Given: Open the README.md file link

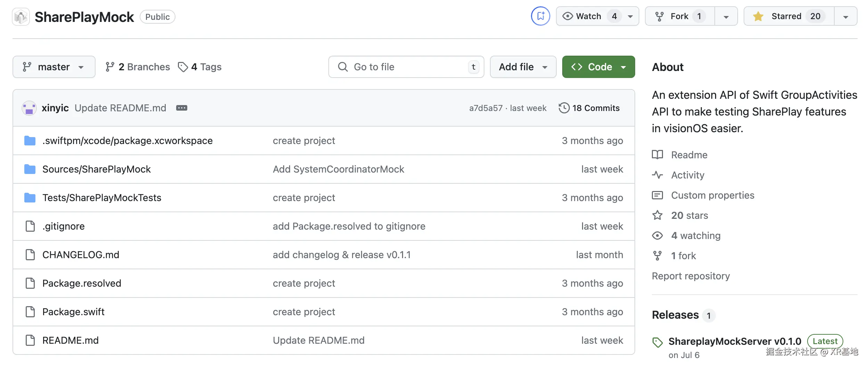Looking at the screenshot, I should pyautogui.click(x=71, y=340).
